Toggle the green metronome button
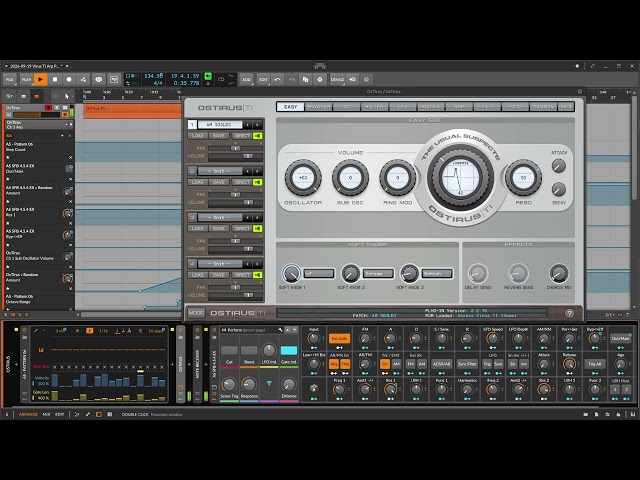The image size is (640, 480). (208, 76)
